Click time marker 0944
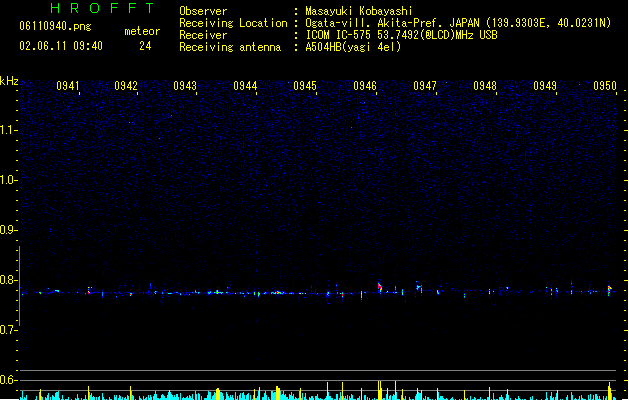This screenshot has height=400, width=629. tap(245, 86)
